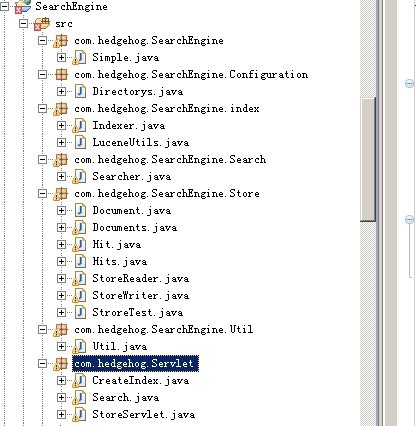Expand Documents.java node

(61, 228)
